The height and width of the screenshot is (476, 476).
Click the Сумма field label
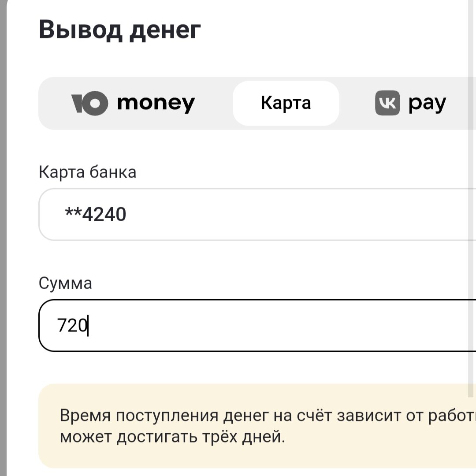tap(65, 283)
